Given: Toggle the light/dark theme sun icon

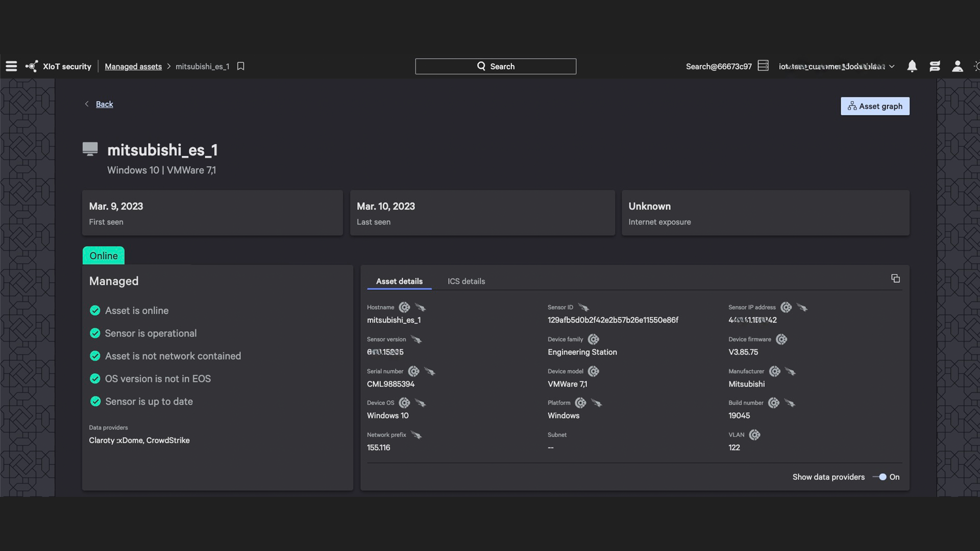Looking at the screenshot, I should [x=976, y=66].
